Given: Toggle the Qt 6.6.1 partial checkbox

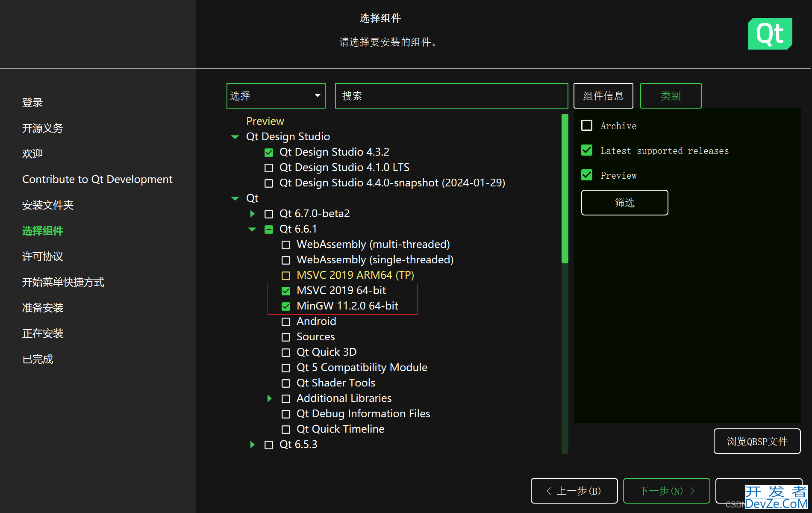Looking at the screenshot, I should (x=269, y=229).
